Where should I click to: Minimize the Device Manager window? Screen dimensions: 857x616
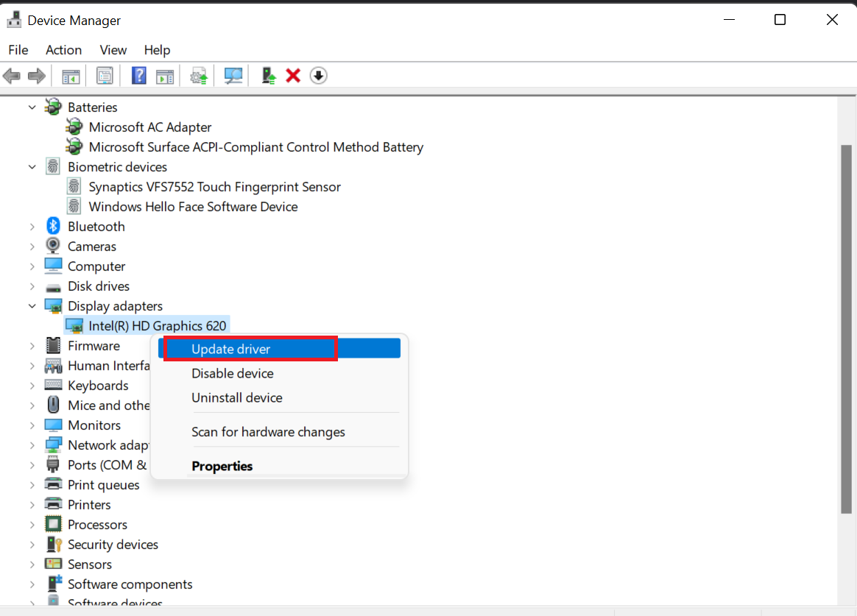(x=729, y=20)
